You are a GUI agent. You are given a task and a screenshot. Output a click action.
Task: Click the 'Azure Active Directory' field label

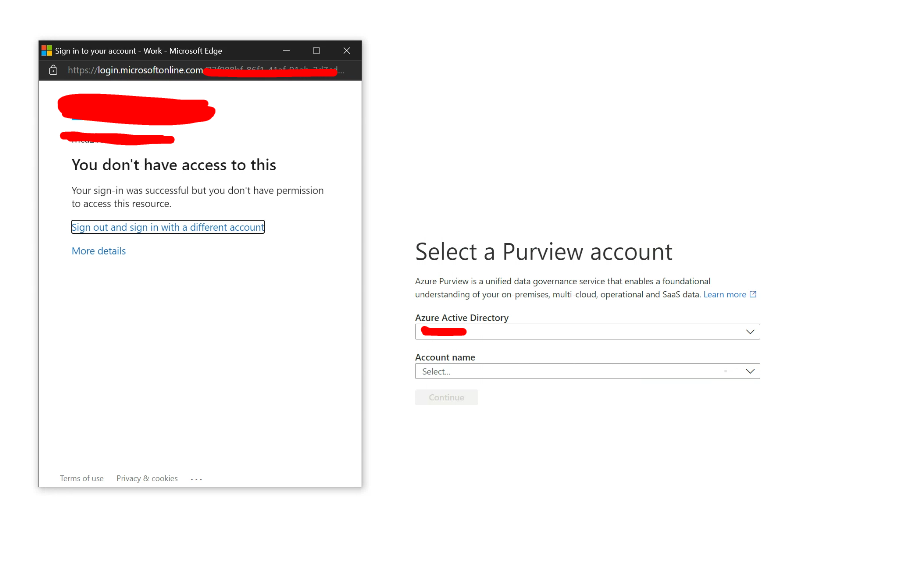point(462,318)
